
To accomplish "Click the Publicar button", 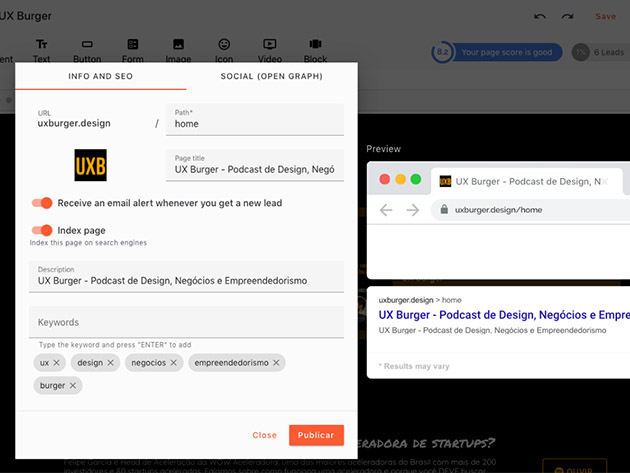I will tap(316, 435).
